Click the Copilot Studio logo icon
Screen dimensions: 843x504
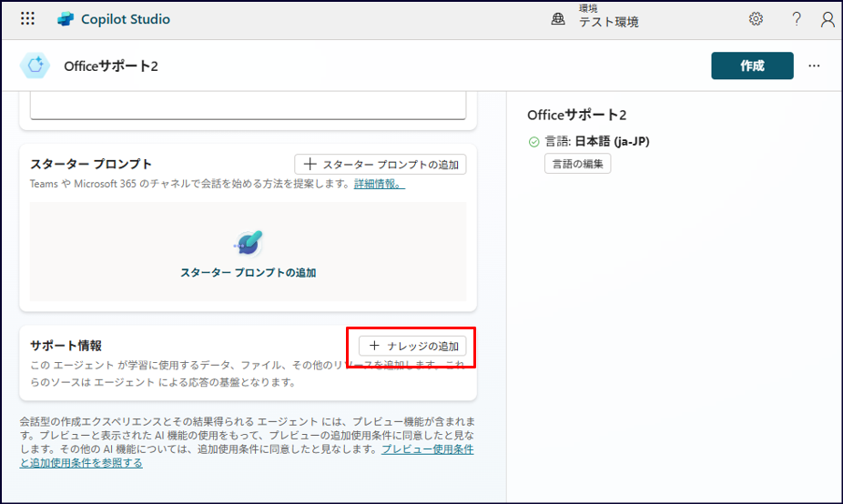(x=66, y=19)
